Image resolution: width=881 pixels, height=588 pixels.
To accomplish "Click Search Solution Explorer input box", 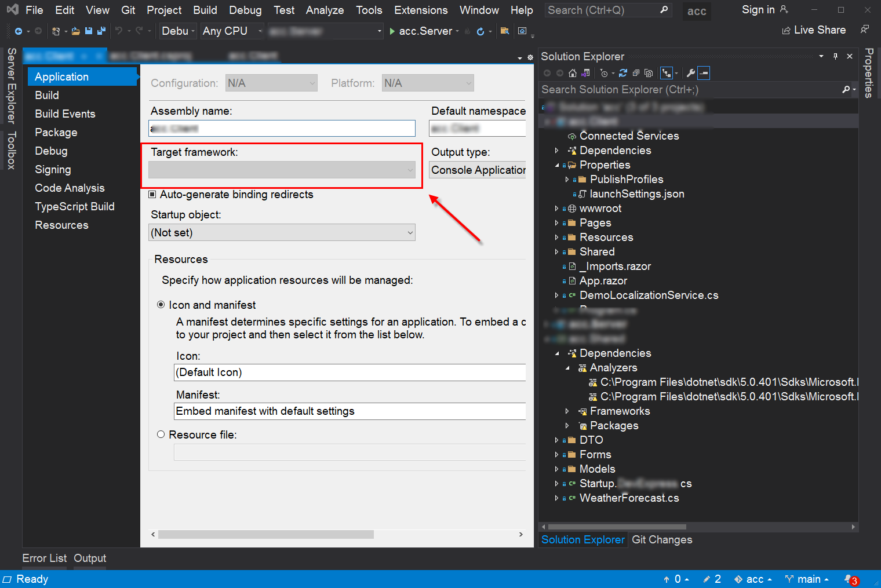I will point(690,89).
